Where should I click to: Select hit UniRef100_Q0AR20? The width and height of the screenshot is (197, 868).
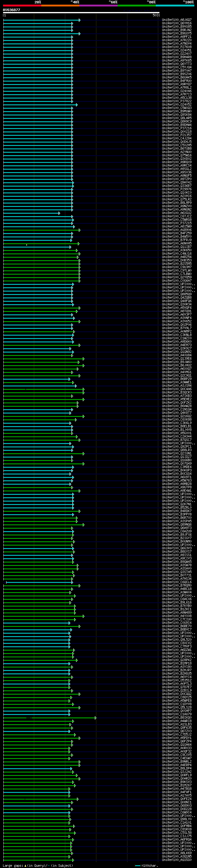click(x=177, y=778)
